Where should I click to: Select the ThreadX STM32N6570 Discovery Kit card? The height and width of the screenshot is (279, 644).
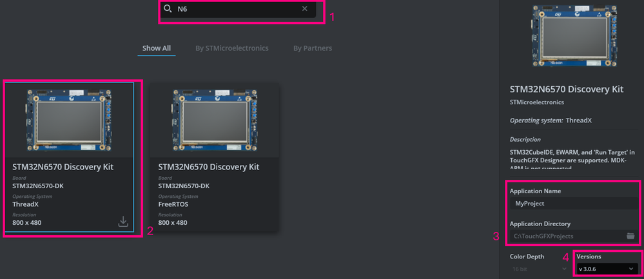point(69,157)
